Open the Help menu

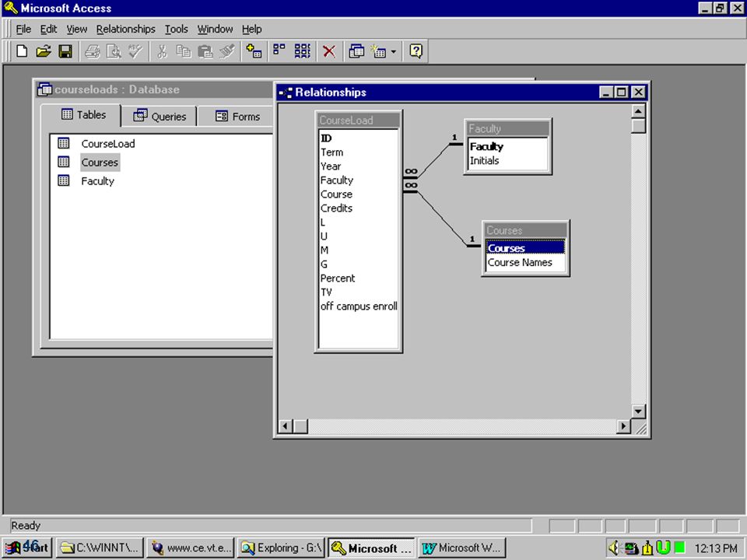click(x=251, y=29)
